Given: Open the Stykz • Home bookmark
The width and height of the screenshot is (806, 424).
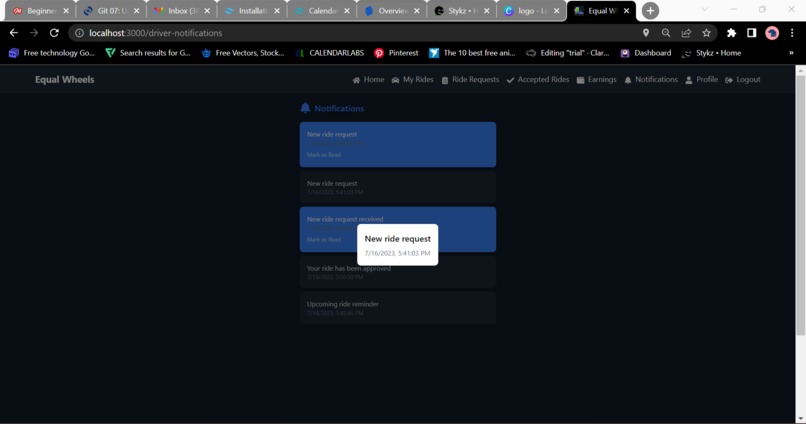Looking at the screenshot, I should [x=711, y=53].
